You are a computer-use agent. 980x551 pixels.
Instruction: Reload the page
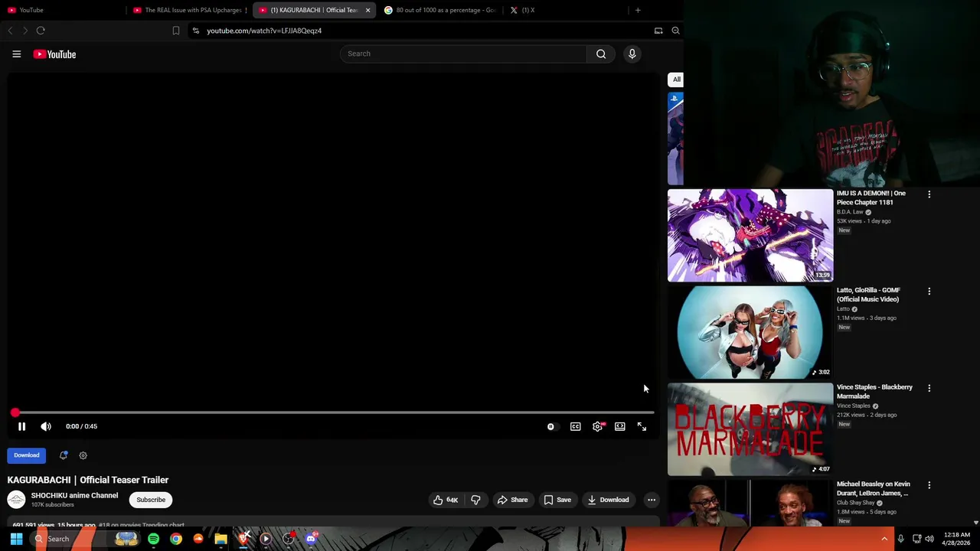(41, 31)
